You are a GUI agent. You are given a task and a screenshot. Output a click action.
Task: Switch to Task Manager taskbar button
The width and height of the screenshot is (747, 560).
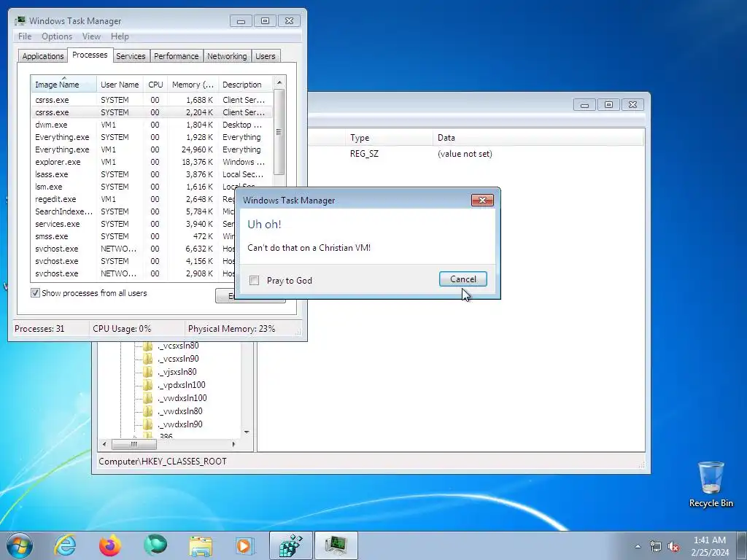point(336,545)
